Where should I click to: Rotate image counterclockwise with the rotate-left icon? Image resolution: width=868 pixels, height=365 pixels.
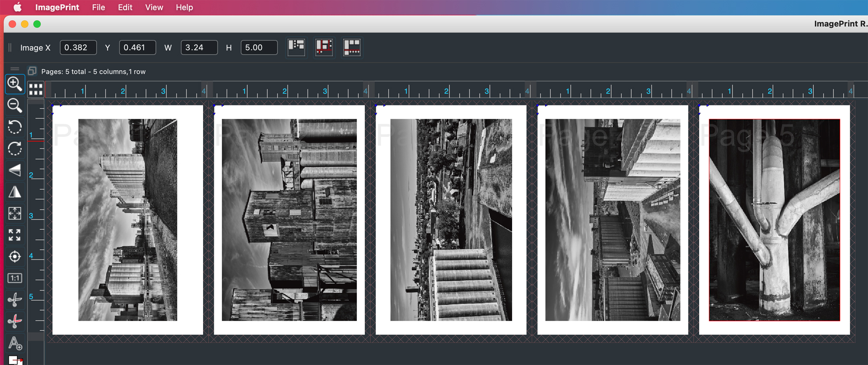tap(14, 127)
